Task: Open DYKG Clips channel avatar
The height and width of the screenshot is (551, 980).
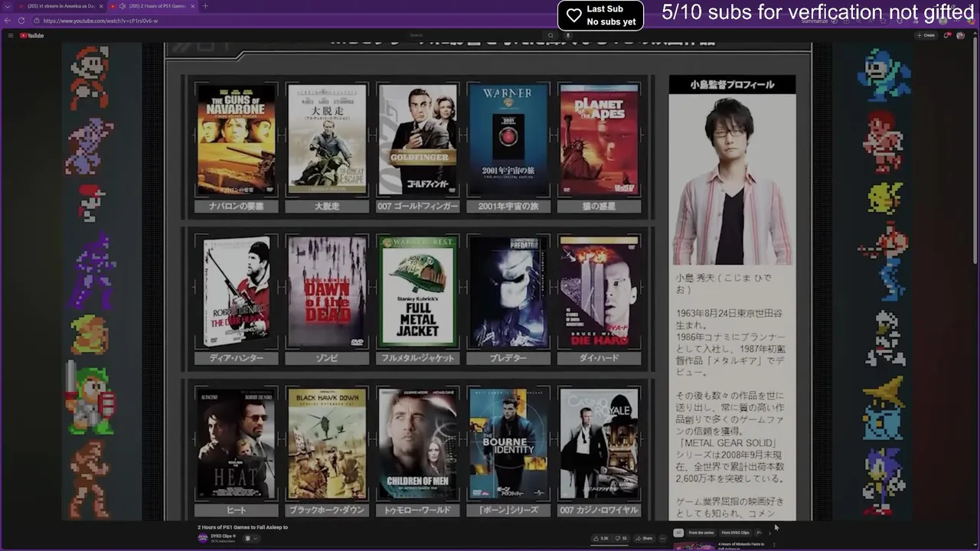Action: 203,538
